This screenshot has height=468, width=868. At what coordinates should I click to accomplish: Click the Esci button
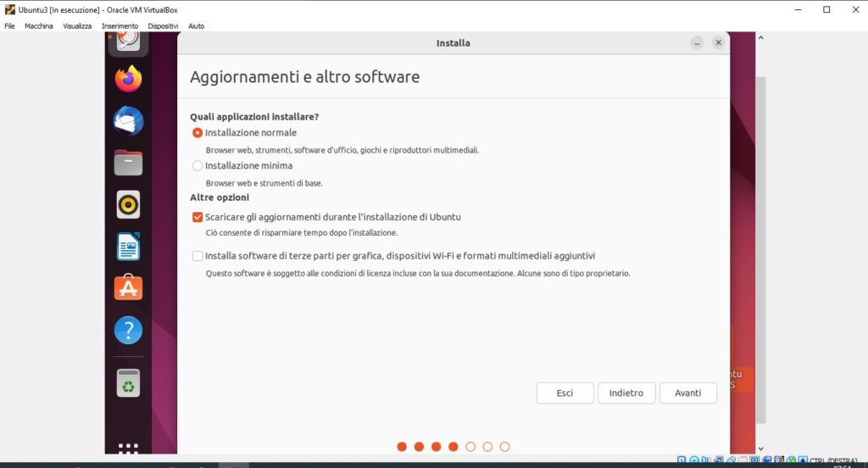[x=565, y=393]
